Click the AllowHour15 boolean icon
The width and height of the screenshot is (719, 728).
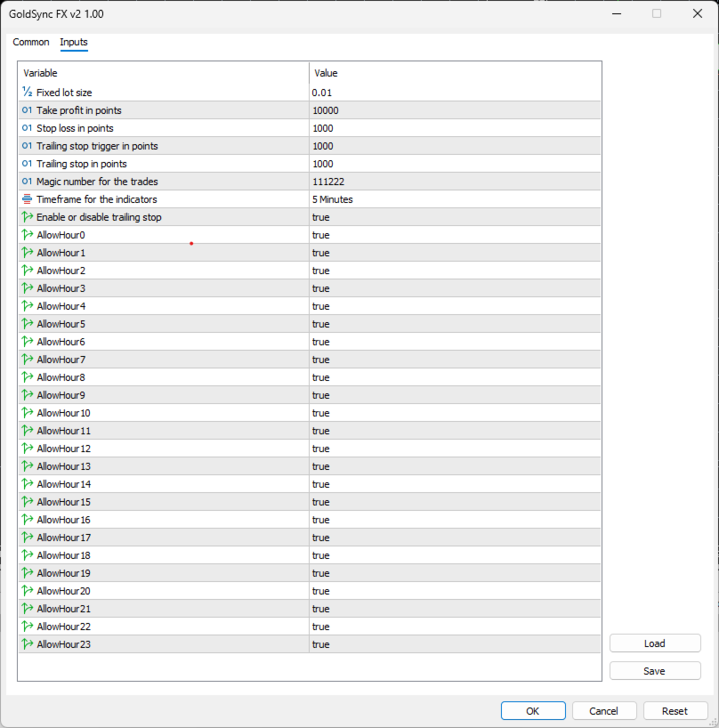tap(28, 501)
